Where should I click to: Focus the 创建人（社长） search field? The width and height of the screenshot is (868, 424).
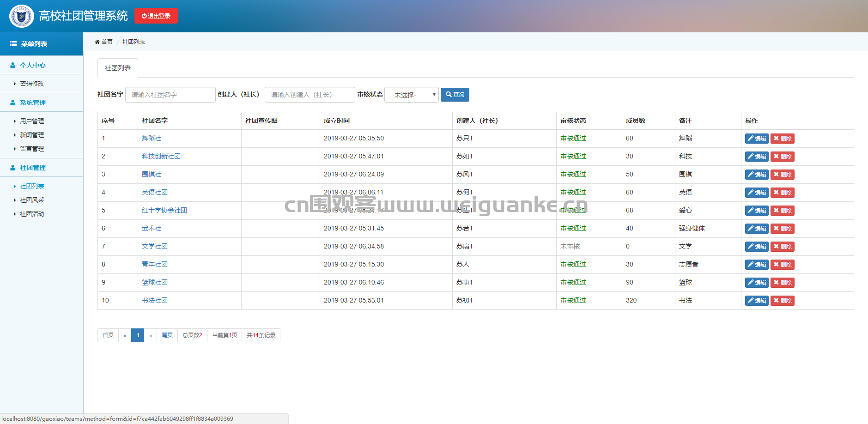tap(310, 95)
